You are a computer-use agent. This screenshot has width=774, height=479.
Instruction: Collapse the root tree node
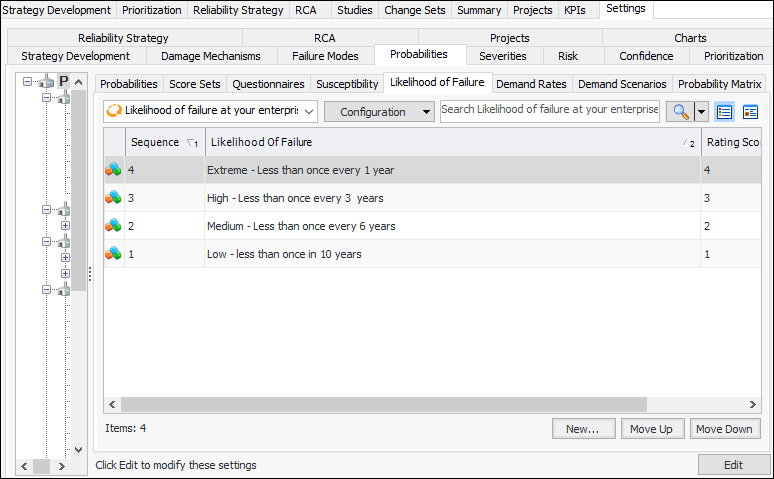28,81
